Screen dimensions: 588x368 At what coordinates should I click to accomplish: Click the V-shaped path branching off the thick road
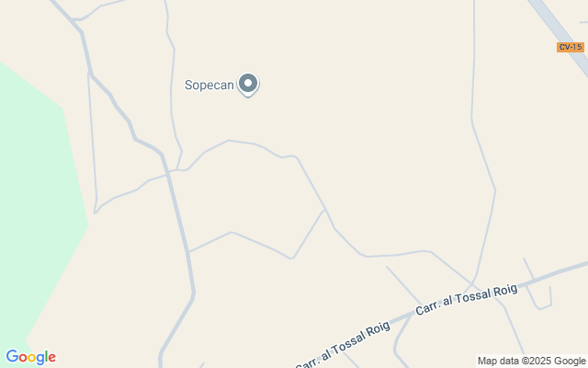coord(259,240)
